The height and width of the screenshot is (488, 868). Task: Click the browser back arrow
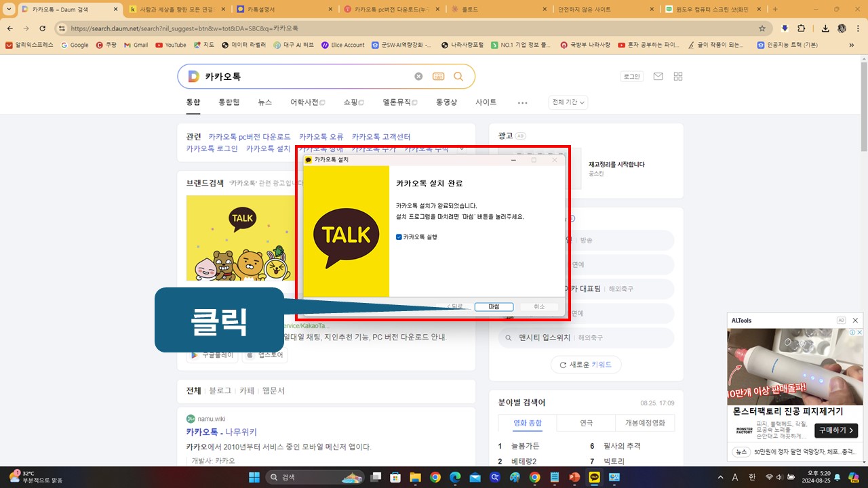[10, 28]
